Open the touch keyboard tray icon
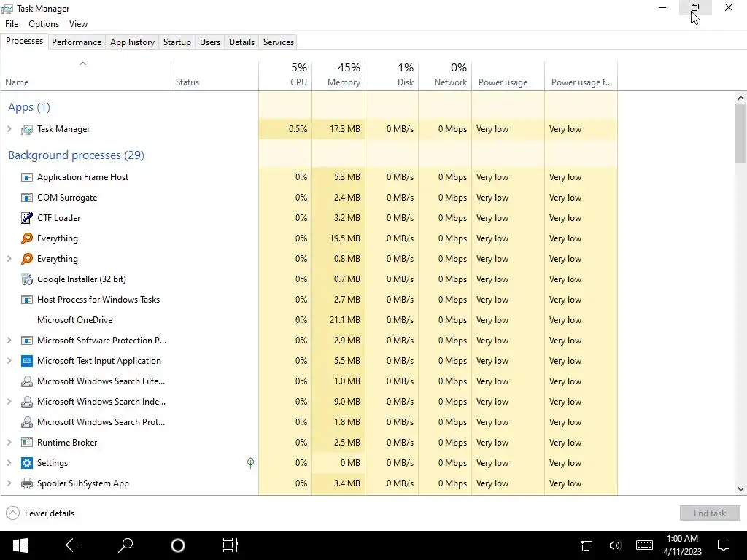This screenshot has height=560, width=747. 644,545
